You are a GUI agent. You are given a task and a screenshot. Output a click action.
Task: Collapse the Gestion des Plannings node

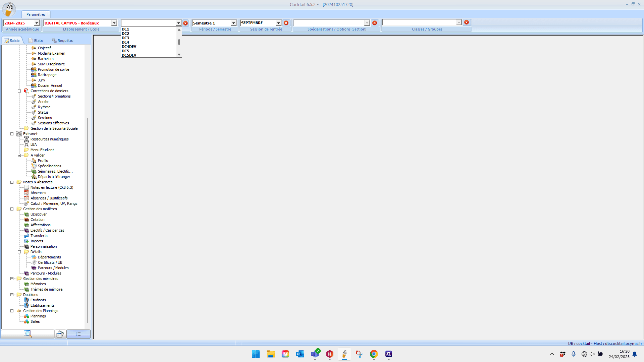(12, 311)
